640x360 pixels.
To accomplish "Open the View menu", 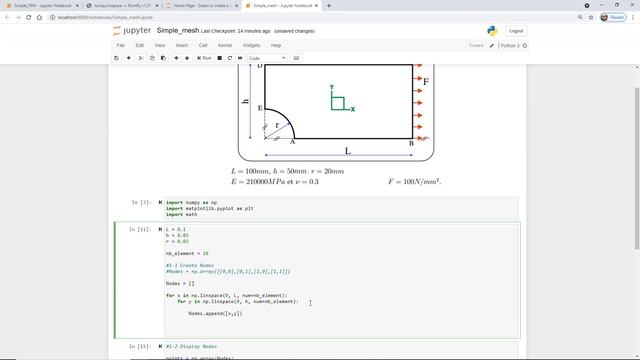I will pyautogui.click(x=160, y=45).
